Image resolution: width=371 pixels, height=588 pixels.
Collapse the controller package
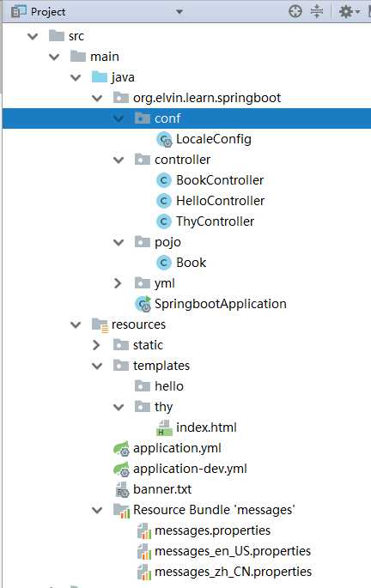pos(119,161)
